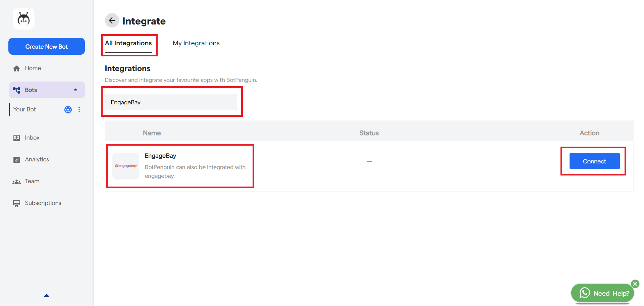644x306 pixels.
Task: Click the EngageBay logo thumbnail
Action: 126,166
